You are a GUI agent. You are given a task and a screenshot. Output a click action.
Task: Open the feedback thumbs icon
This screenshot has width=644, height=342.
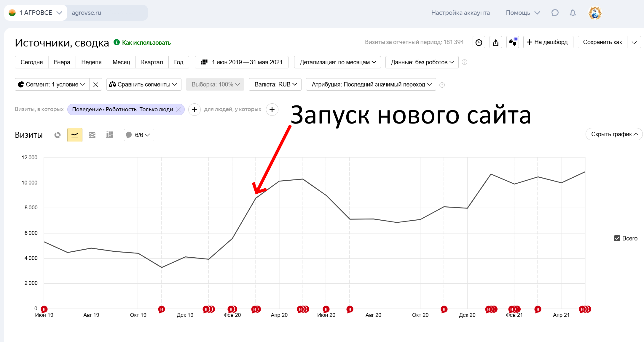pyautogui.click(x=513, y=42)
